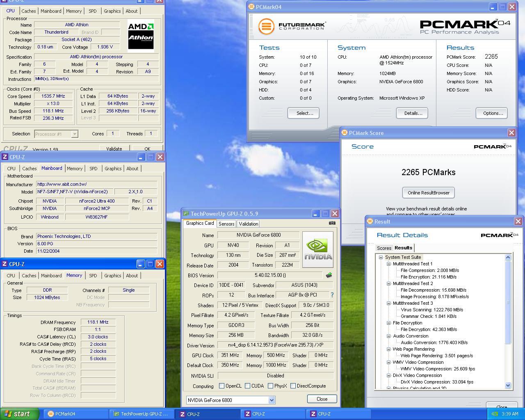The image size is (525, 420).
Task: Click the Result window title icon
Action: click(369, 221)
